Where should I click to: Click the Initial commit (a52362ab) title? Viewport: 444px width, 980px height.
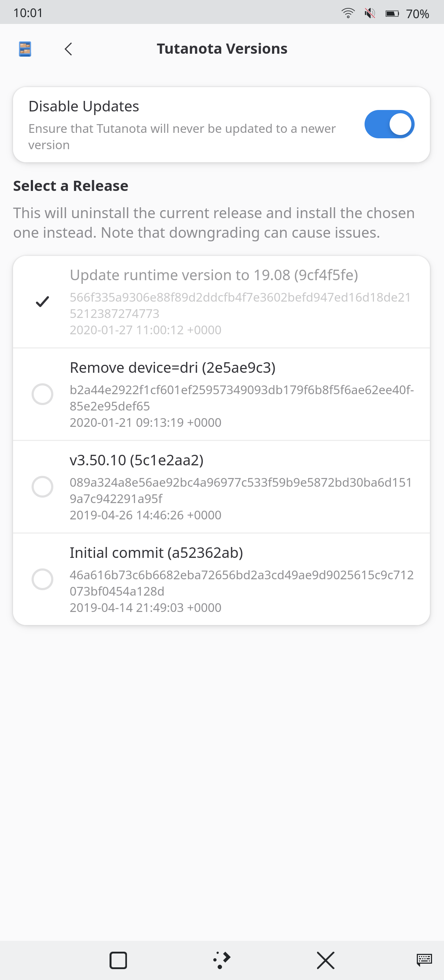click(156, 553)
